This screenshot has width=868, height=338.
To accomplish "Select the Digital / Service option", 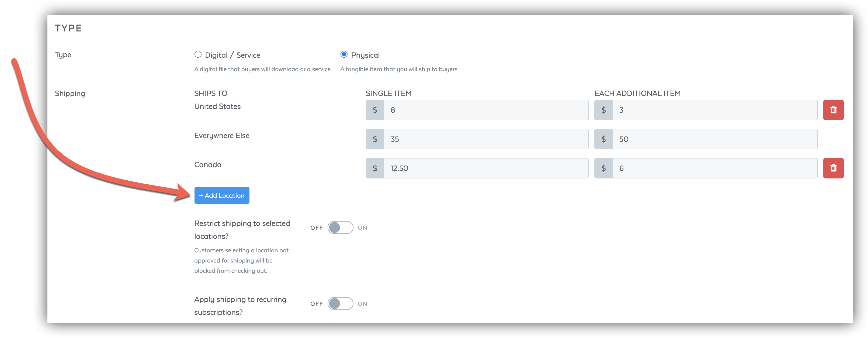I will (198, 54).
